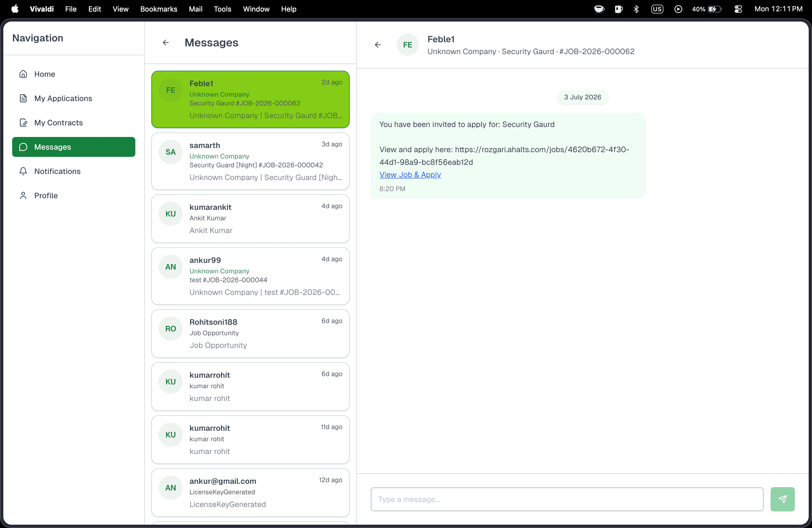Click the View Job & Apply link
The image size is (812, 528).
[x=410, y=175]
